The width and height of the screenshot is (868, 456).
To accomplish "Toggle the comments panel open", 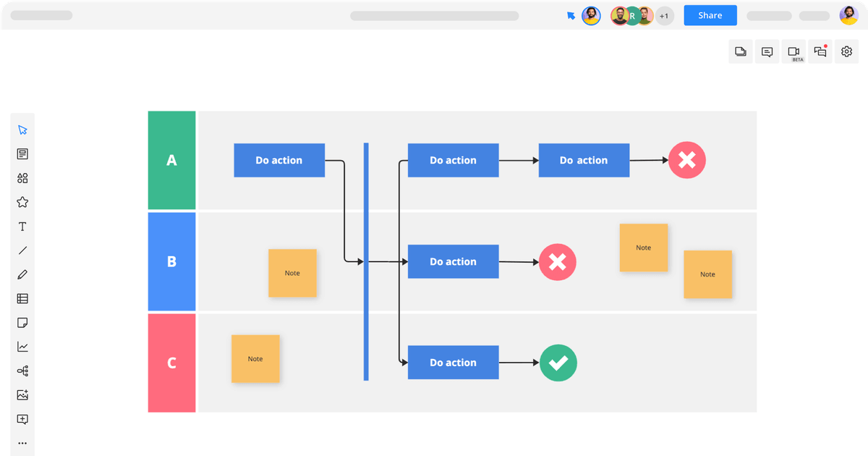I will point(767,51).
